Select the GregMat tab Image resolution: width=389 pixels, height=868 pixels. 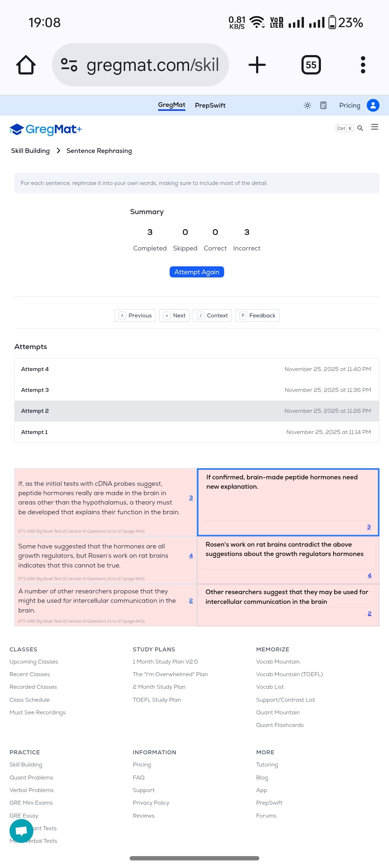click(x=171, y=105)
